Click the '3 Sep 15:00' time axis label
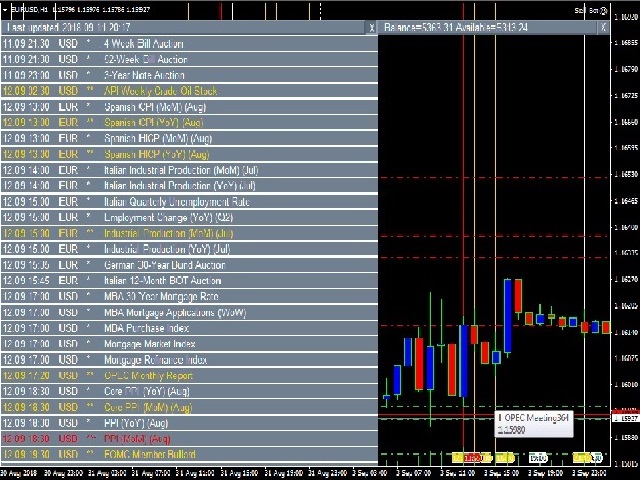The image size is (640, 480). click(x=501, y=474)
